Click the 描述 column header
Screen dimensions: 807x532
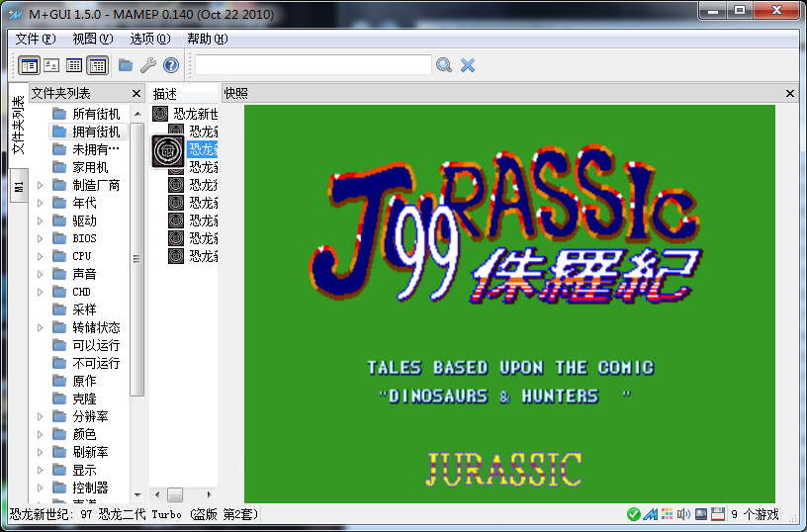184,94
